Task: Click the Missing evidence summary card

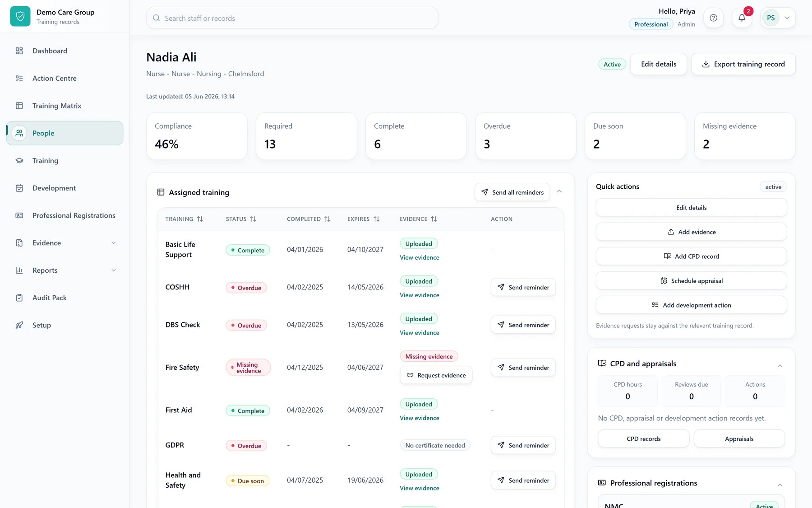Action: click(745, 136)
